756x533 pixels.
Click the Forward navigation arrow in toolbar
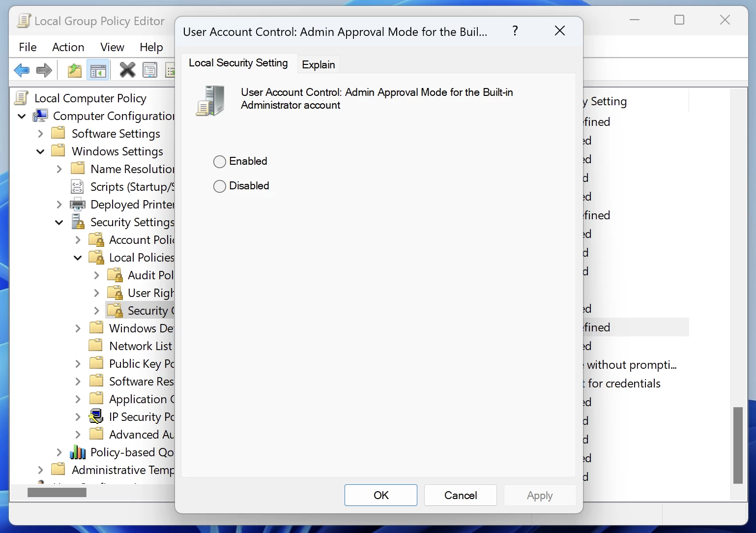pos(44,70)
